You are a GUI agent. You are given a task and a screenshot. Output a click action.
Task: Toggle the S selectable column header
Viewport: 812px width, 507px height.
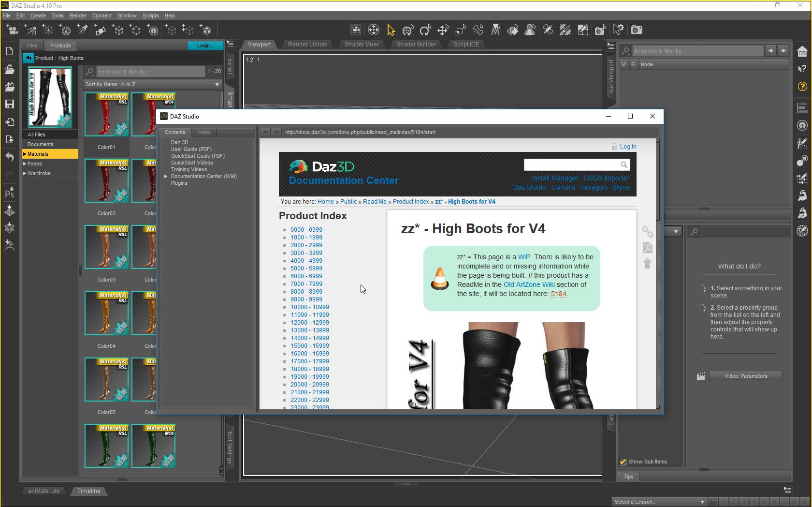pyautogui.click(x=633, y=64)
